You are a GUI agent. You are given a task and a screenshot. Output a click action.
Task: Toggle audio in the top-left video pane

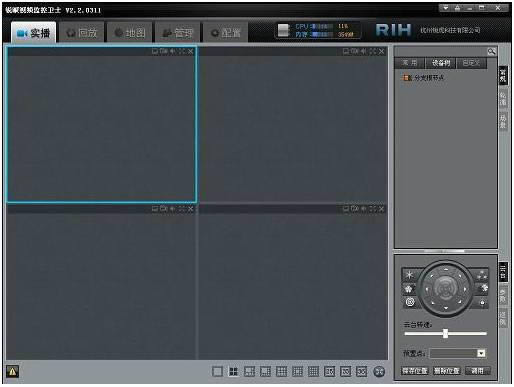click(173, 51)
